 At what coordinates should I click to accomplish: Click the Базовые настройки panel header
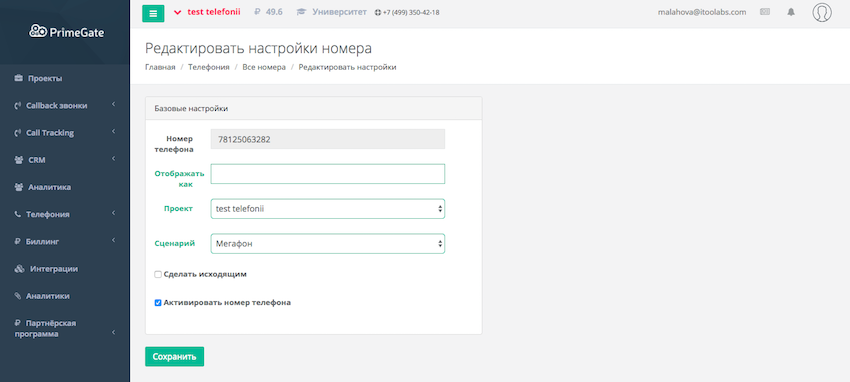[313, 108]
